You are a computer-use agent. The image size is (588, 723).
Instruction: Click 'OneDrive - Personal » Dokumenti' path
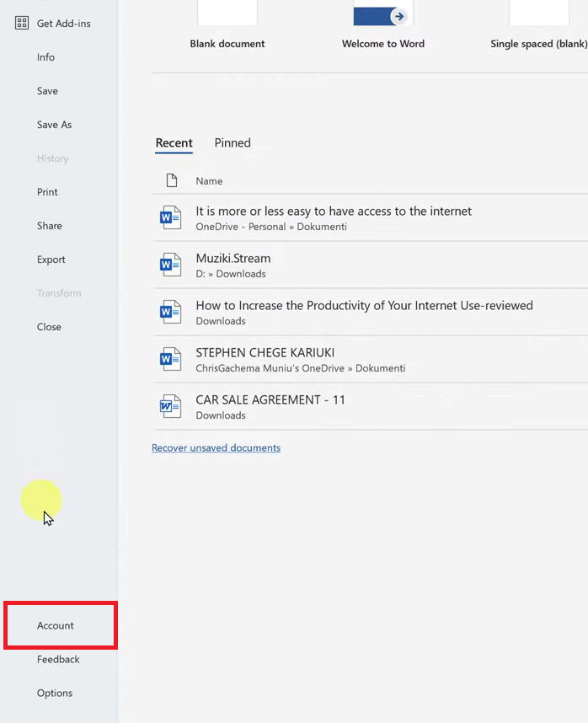[x=271, y=227]
